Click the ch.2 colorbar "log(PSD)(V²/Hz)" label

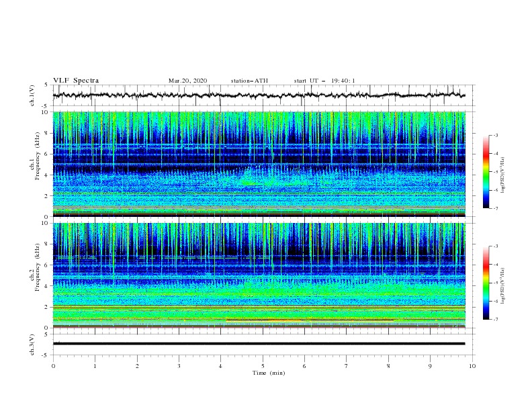tap(504, 286)
